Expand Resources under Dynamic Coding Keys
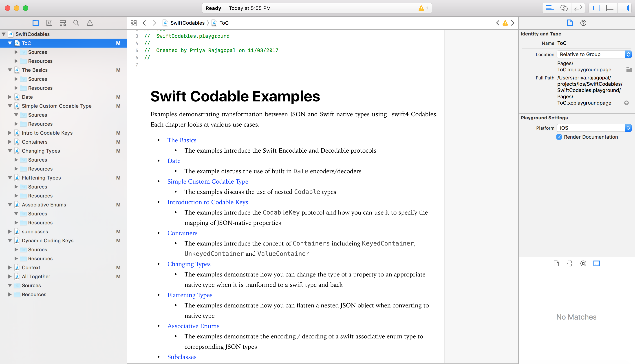 (x=16, y=259)
